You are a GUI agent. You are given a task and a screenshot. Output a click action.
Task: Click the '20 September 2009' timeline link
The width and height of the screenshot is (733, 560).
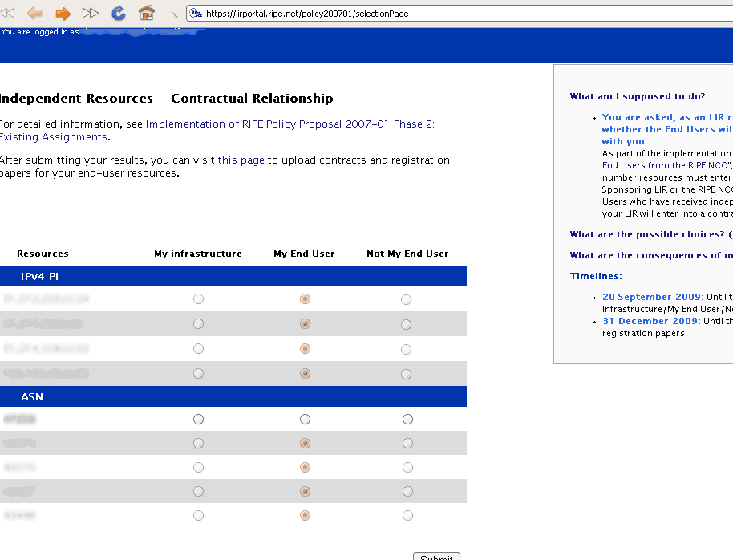[653, 297]
